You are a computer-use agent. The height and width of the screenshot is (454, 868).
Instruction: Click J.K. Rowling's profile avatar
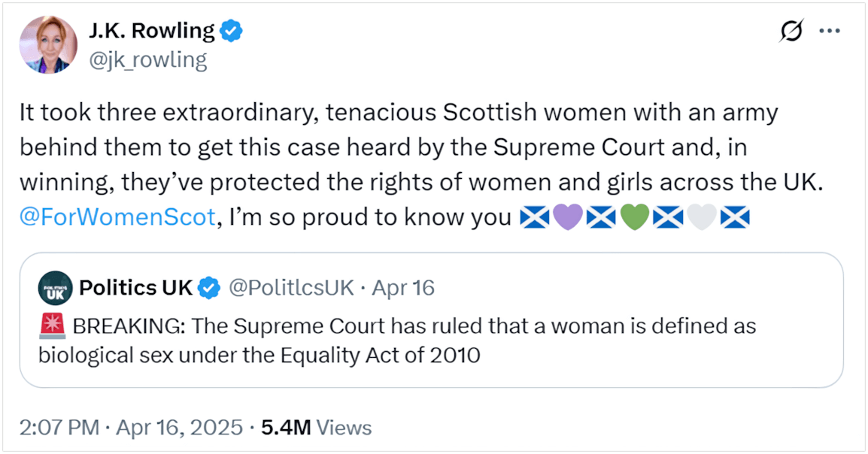pos(49,44)
